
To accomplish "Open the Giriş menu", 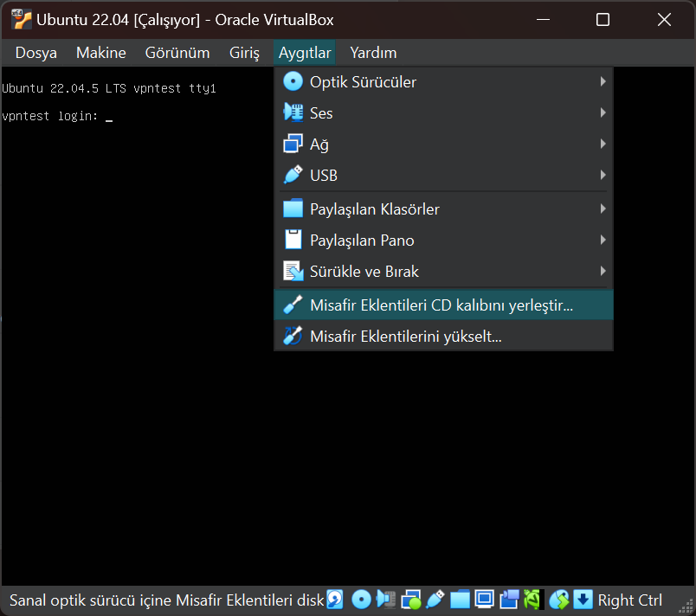I will click(x=244, y=53).
